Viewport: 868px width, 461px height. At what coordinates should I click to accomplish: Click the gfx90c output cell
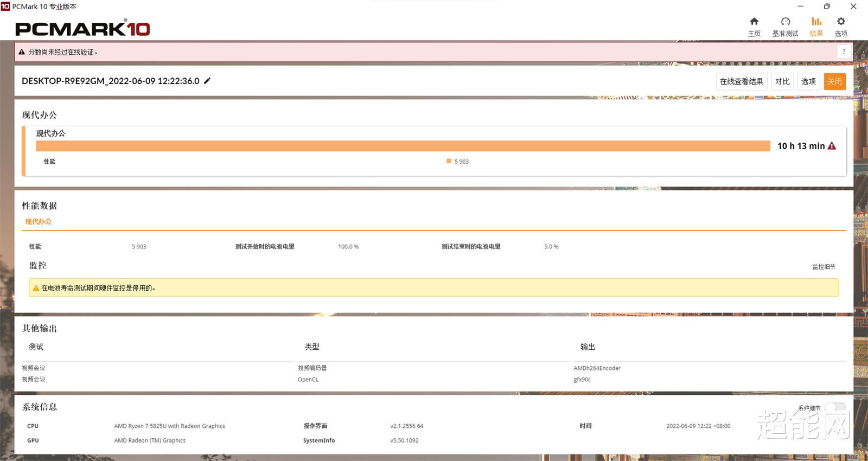582,380
